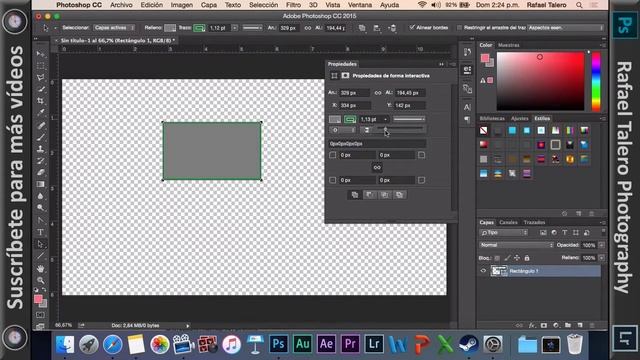Open the Archivo menu

tap(121, 5)
